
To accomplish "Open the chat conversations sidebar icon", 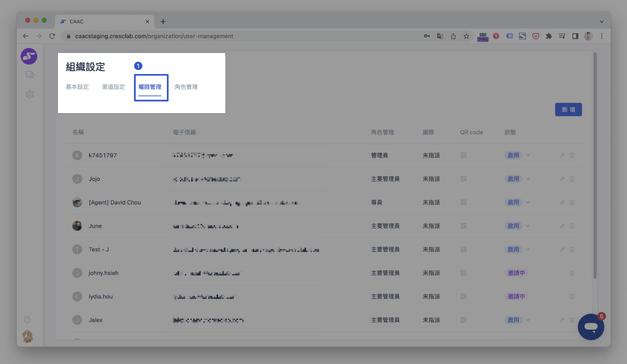I will point(30,74).
